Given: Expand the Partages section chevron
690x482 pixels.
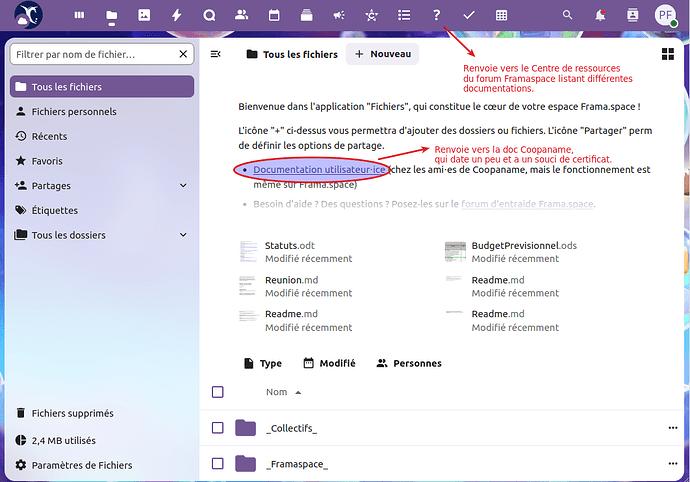Looking at the screenshot, I should (x=183, y=185).
